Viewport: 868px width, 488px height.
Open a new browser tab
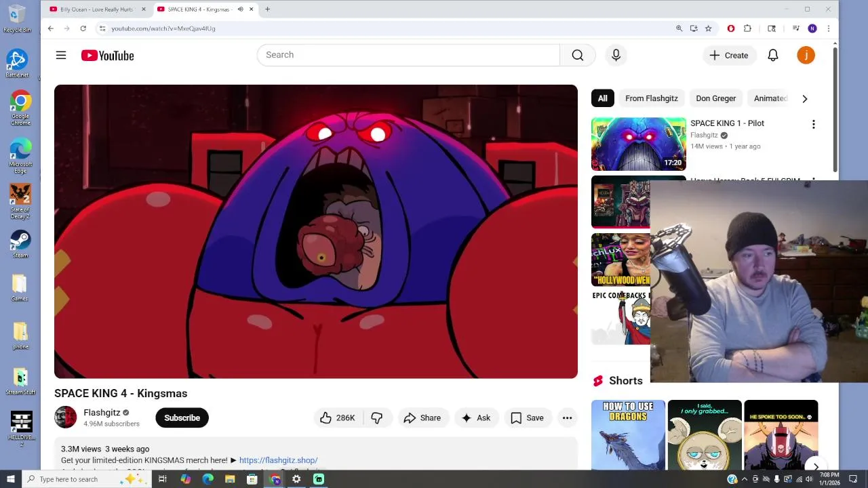click(267, 9)
